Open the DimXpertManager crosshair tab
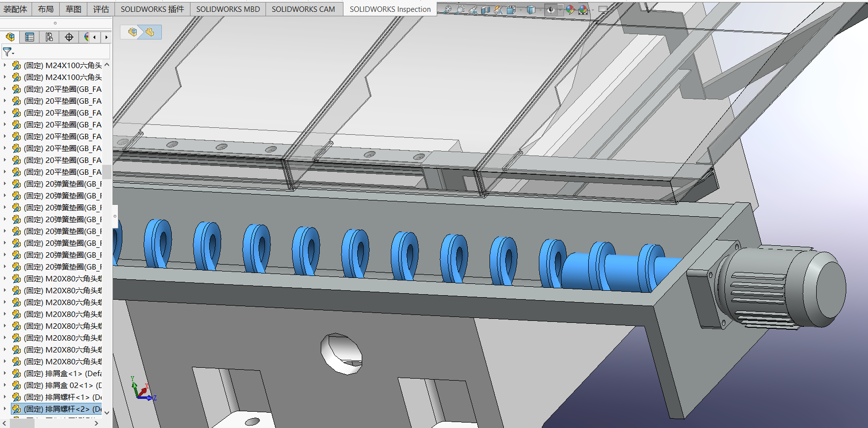Viewport: 868px width, 428px height. (x=69, y=37)
